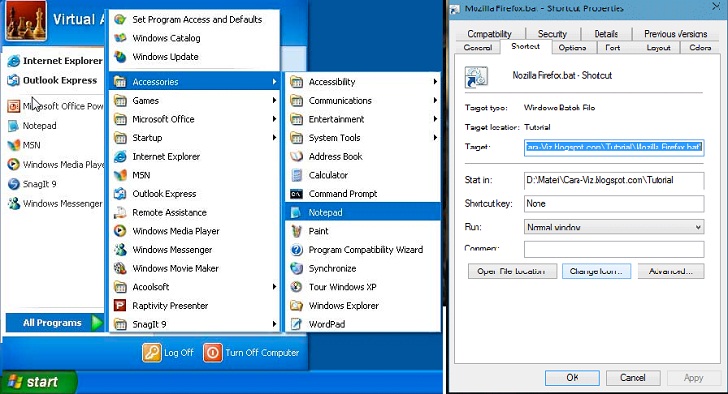
Task: Click into the Start in field
Action: point(614,180)
